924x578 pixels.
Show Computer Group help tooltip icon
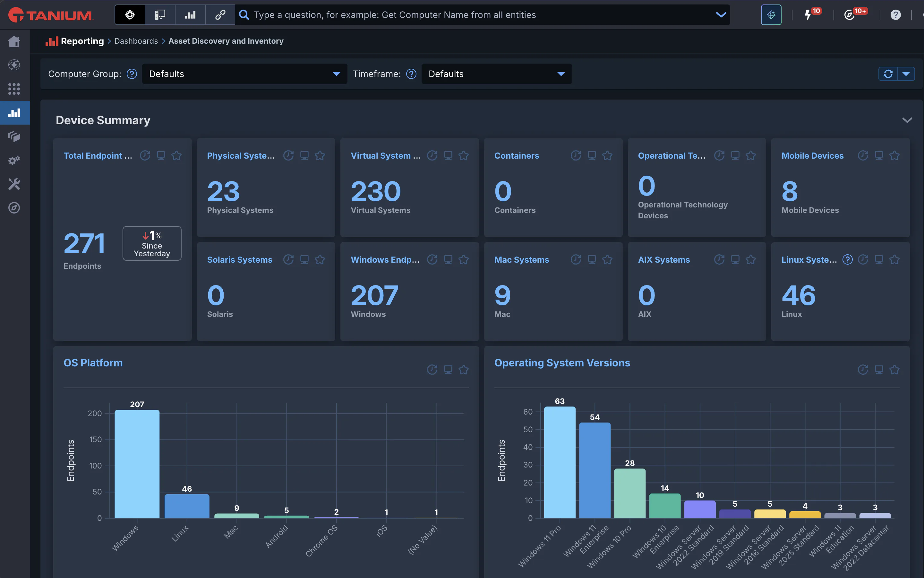(132, 74)
